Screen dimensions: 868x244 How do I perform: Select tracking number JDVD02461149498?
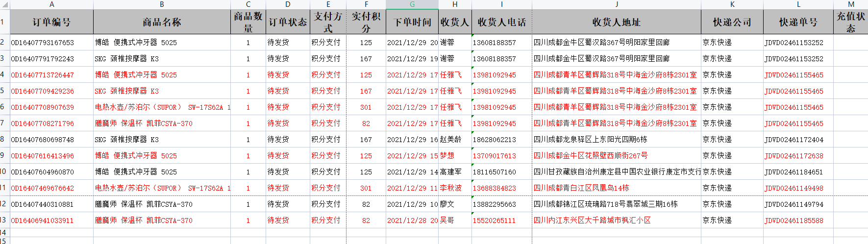[x=794, y=188]
